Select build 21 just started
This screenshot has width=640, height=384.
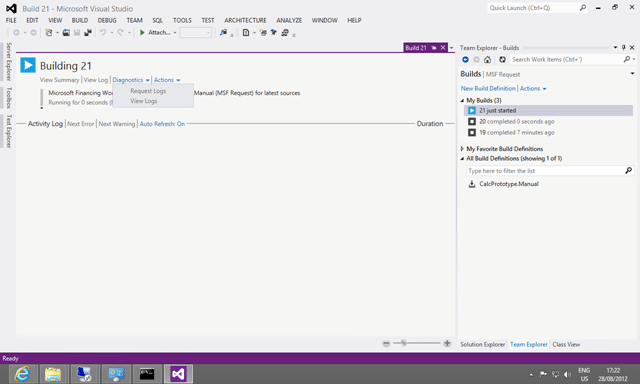click(549, 111)
